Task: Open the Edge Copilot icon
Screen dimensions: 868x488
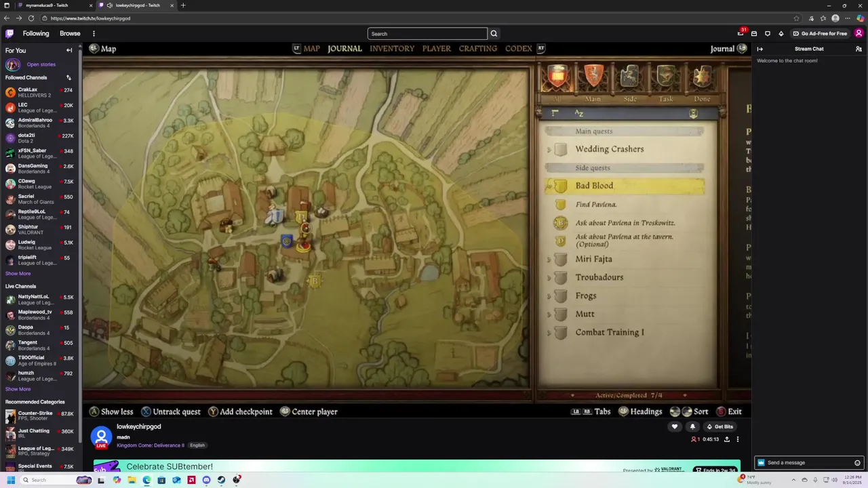Action: pos(860,18)
